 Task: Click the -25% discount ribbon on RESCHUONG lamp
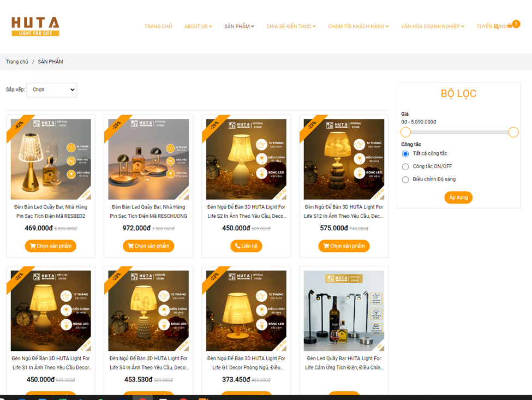tap(117, 126)
